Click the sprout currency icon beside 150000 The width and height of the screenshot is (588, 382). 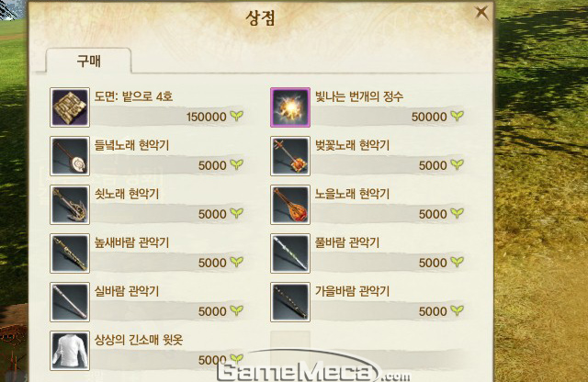[237, 116]
